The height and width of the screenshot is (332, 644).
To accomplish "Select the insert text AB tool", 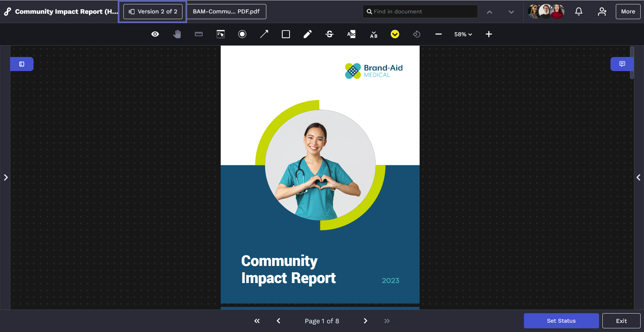I will 374,34.
